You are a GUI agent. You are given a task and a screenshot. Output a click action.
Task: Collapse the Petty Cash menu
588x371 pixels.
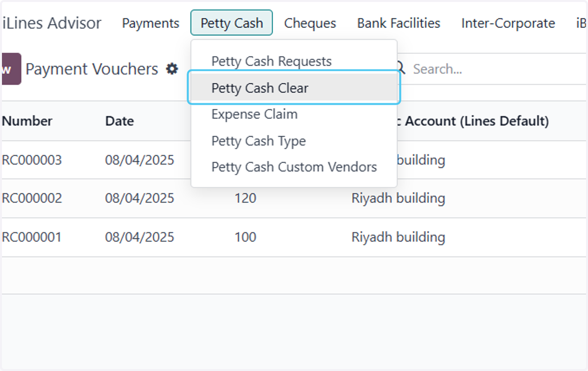tap(232, 23)
